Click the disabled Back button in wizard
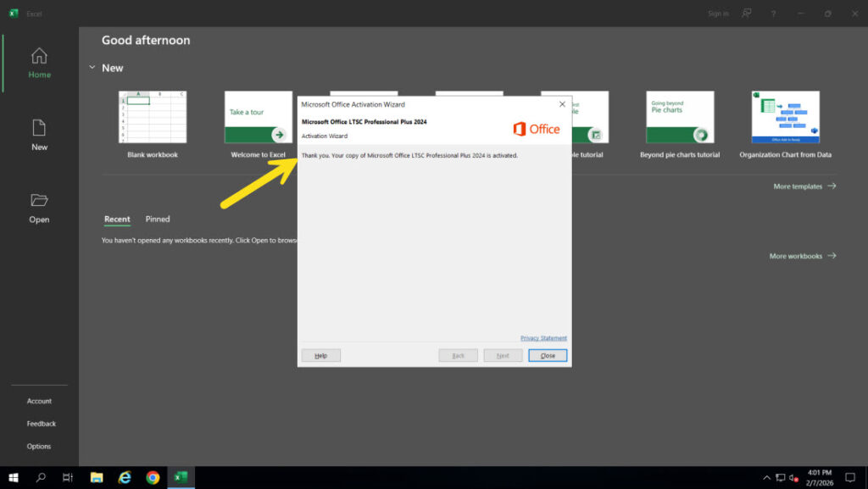 459,356
